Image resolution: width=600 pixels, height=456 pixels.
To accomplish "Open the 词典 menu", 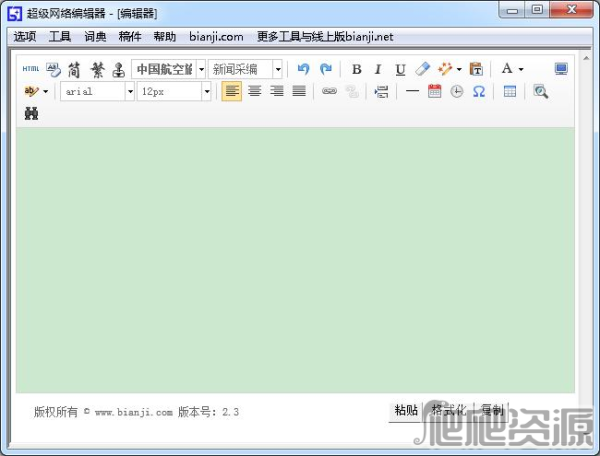I will [95, 37].
